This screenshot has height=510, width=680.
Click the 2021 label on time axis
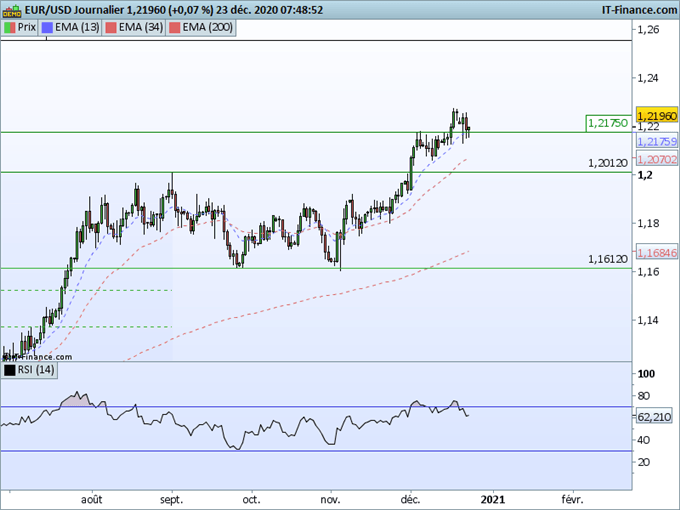pyautogui.click(x=493, y=500)
